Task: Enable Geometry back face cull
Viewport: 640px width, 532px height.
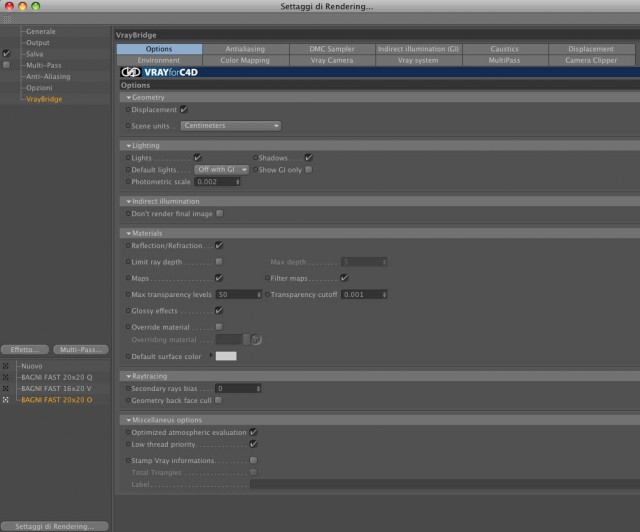Action: tap(219, 400)
